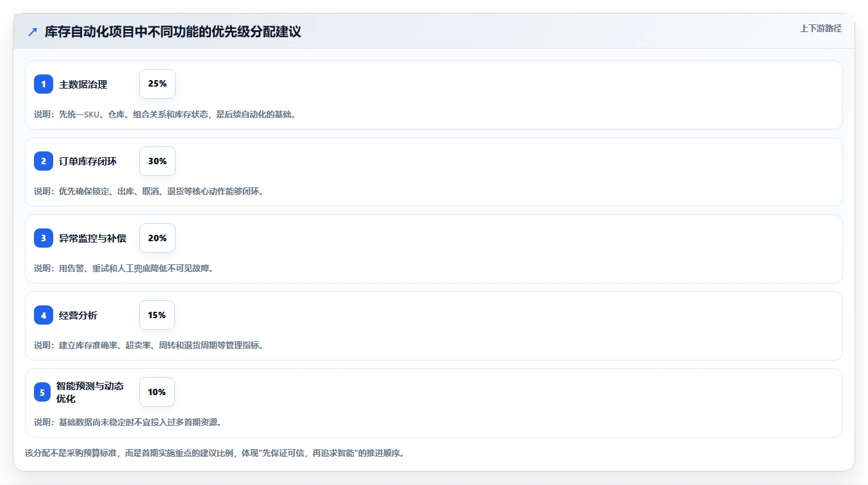The image size is (868, 485).
Task: Click number badge 1 for 主数据治理
Action: tap(44, 84)
